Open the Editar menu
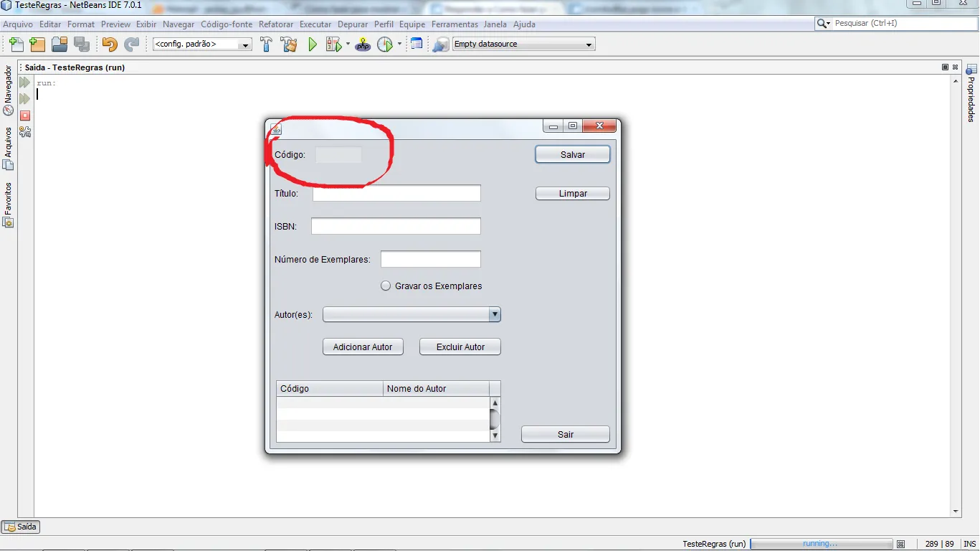The height and width of the screenshot is (551, 980). [50, 24]
